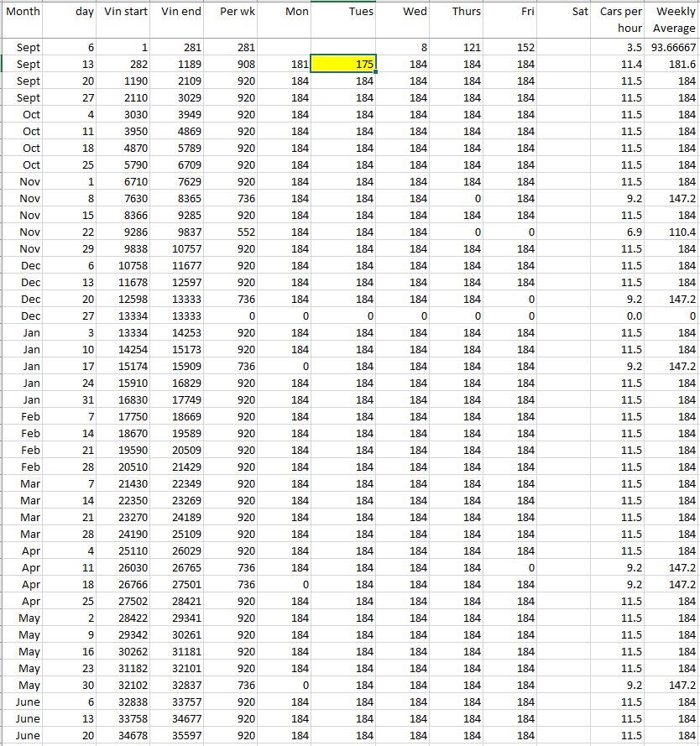Select cell with weekly average 93.66667
The width and height of the screenshot is (700, 746).
click(x=675, y=48)
